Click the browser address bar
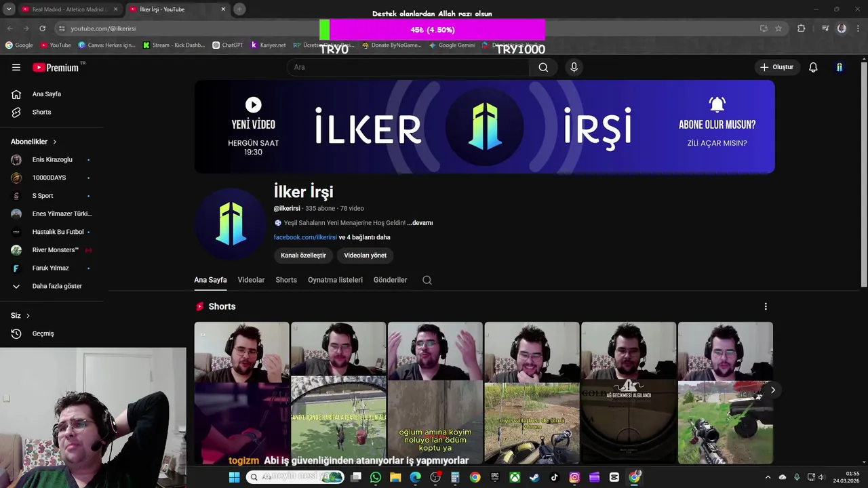The image size is (868, 488). coord(407,28)
